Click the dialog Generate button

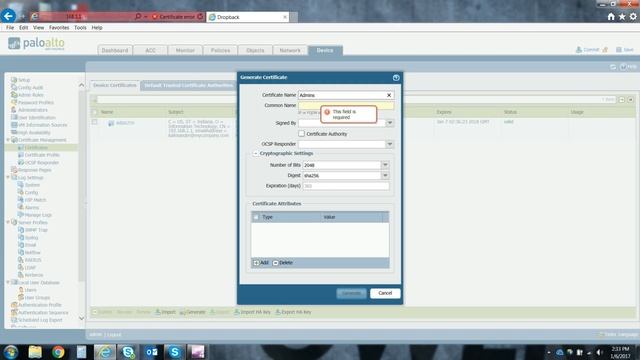tap(351, 293)
